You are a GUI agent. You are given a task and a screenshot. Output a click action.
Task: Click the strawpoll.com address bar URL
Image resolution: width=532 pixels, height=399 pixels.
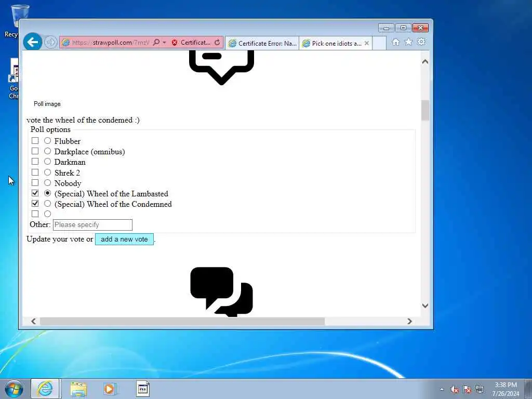click(110, 43)
